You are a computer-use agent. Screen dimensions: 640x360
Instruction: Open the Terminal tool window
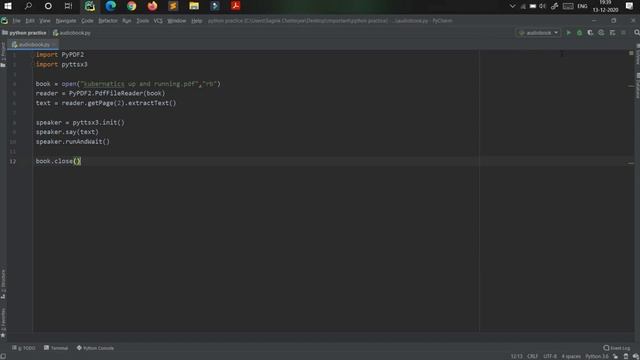click(x=56, y=348)
